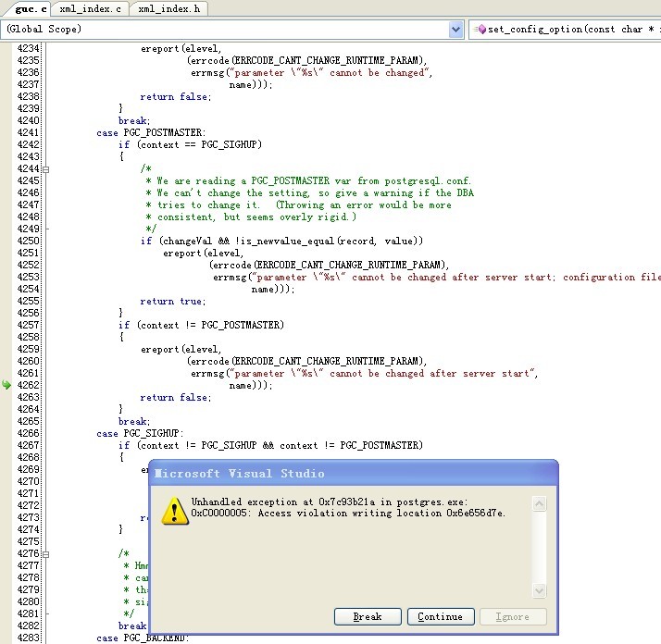Screen dimensions: 661x644
Task: Collapse the comment block starting at line 4244
Action: click(x=45, y=169)
